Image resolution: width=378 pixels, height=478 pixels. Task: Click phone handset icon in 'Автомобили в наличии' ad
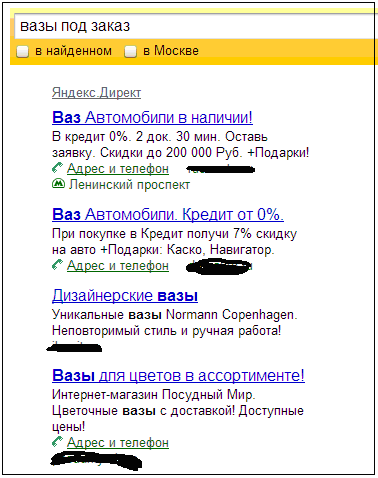tap(57, 168)
